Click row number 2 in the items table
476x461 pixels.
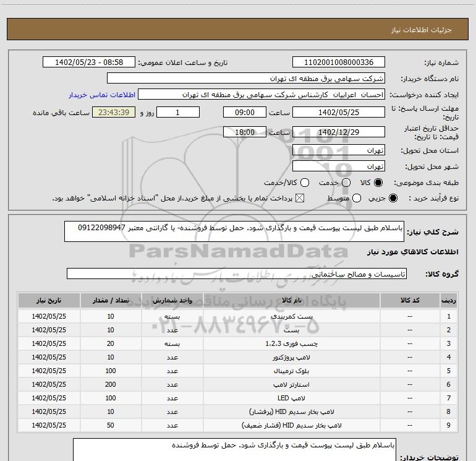[449, 330]
